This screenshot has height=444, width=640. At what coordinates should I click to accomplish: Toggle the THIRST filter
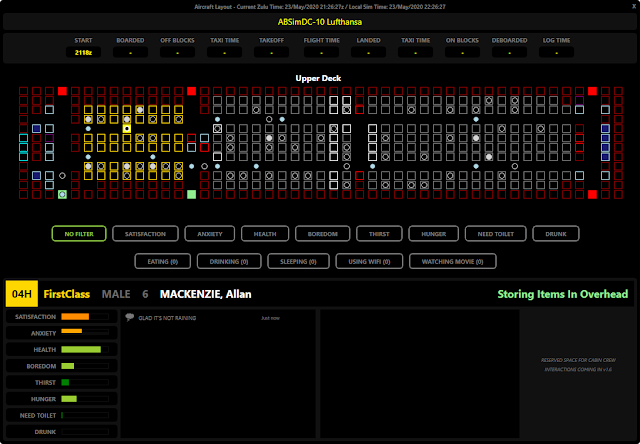tap(379, 234)
